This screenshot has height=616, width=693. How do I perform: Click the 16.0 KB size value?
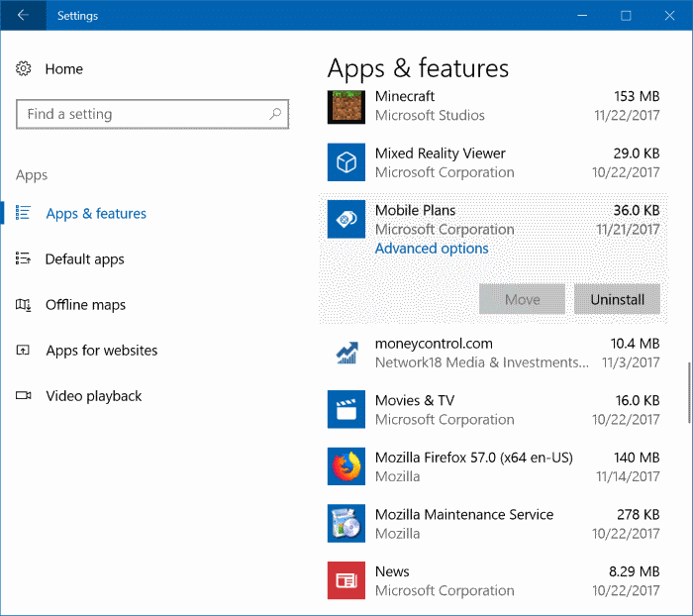click(x=638, y=400)
